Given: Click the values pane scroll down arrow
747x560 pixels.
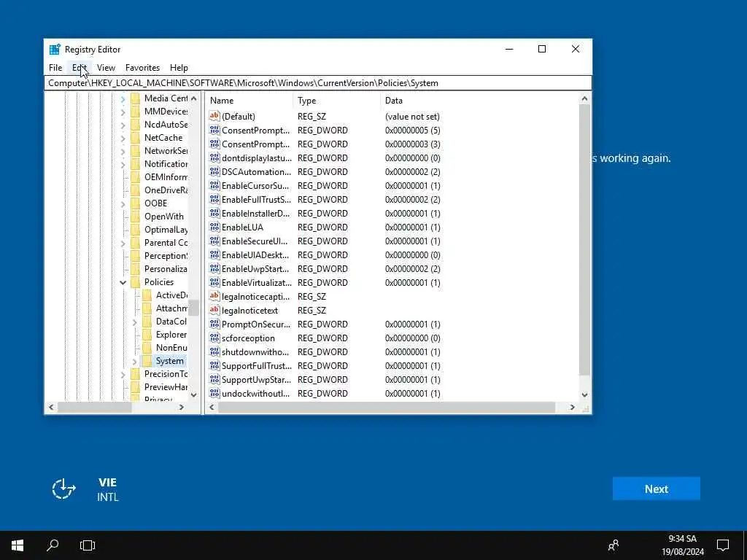Looking at the screenshot, I should pos(584,394).
